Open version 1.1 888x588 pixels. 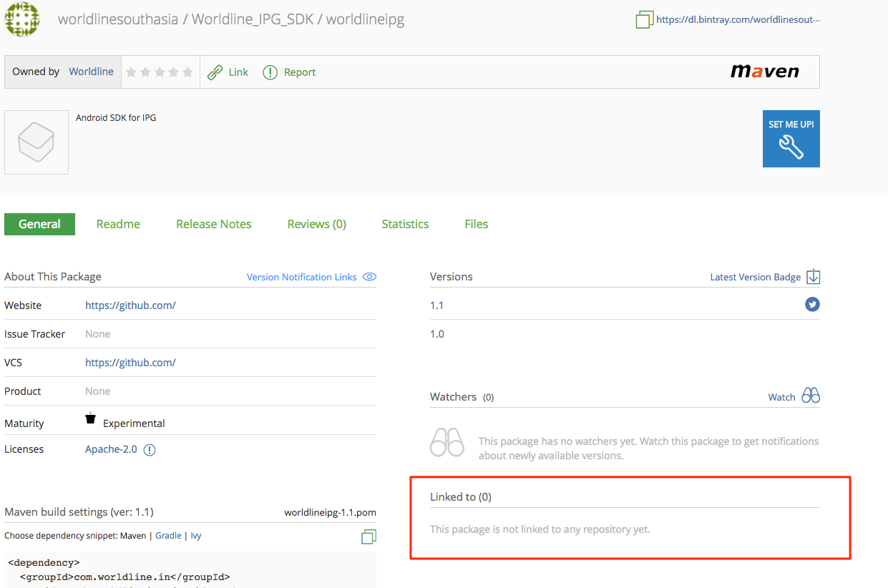[x=436, y=305]
